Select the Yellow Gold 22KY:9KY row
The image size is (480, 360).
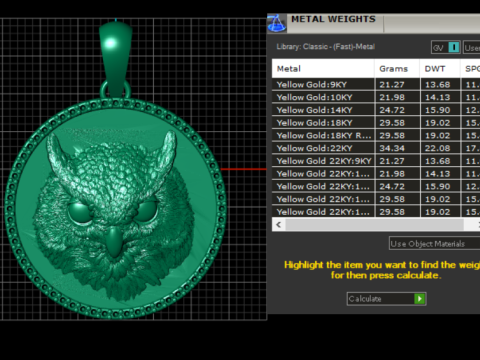[x=376, y=161]
